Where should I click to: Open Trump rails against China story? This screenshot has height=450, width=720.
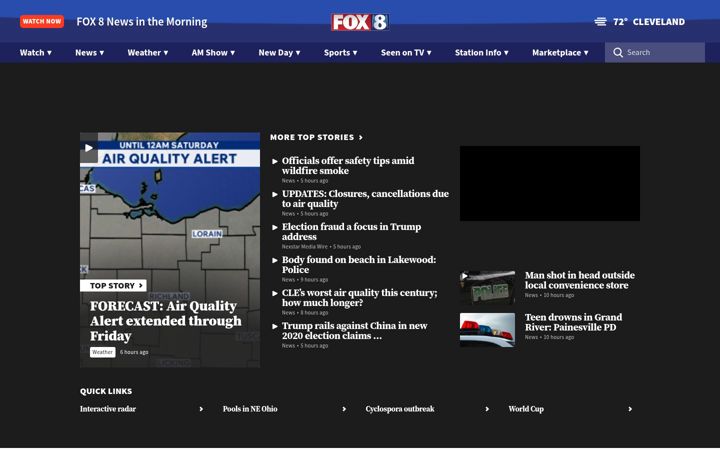coord(354,331)
